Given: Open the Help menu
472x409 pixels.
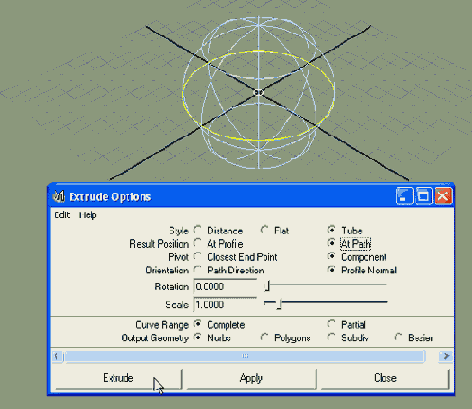Looking at the screenshot, I should 88,215.
